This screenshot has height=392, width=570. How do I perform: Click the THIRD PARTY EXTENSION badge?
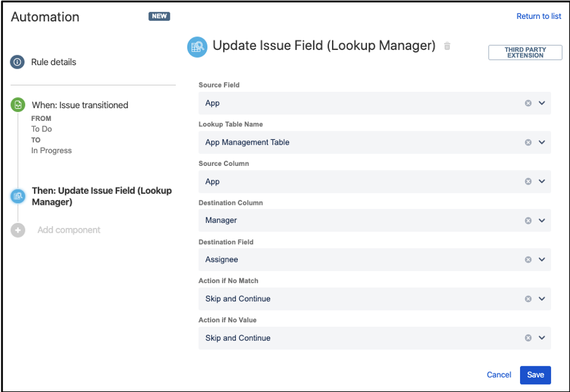click(524, 52)
